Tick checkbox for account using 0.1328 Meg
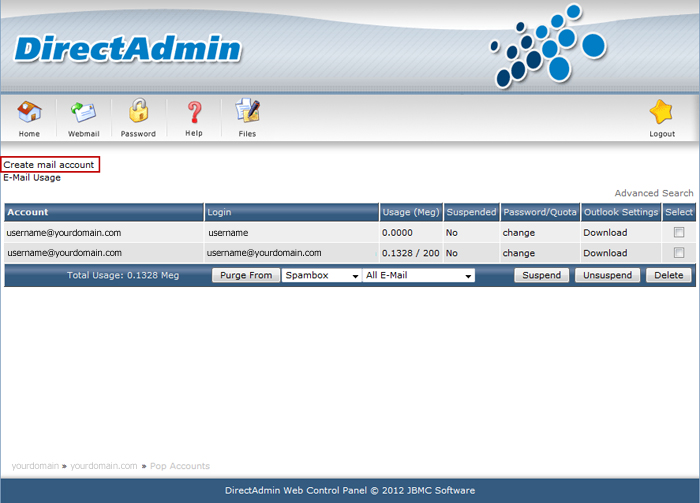Image resolution: width=700 pixels, height=503 pixels. pos(679,253)
